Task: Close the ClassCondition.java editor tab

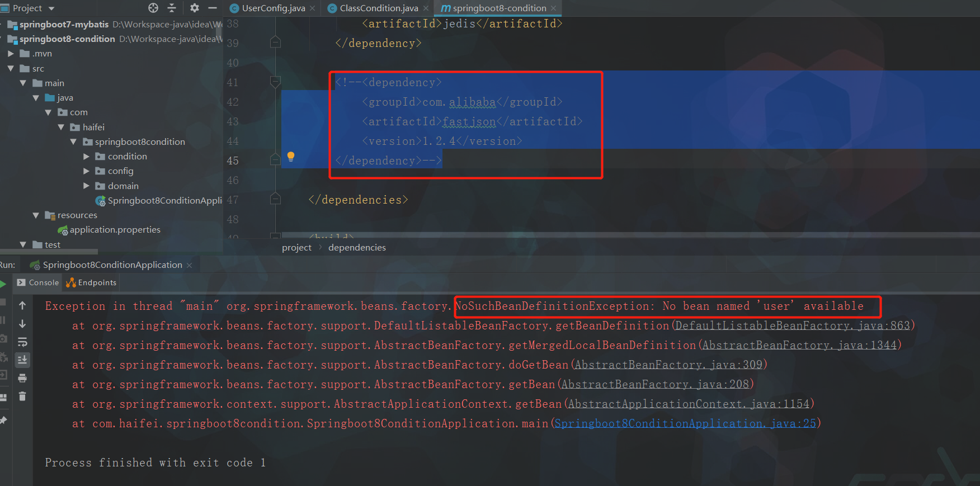Action: point(426,8)
